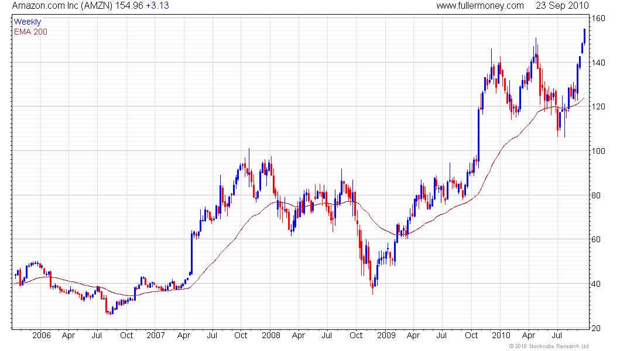Click the 154.96 last price value
The height and width of the screenshot is (351, 644).
[129, 6]
